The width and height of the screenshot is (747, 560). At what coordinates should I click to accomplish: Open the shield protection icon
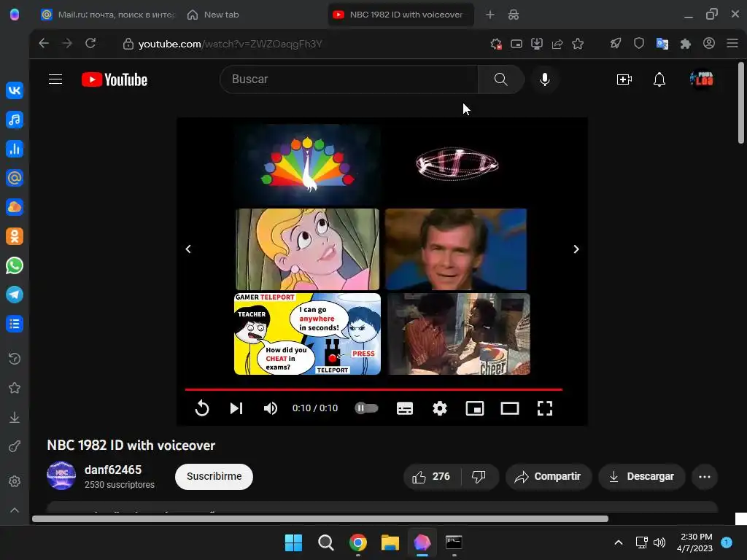point(639,44)
